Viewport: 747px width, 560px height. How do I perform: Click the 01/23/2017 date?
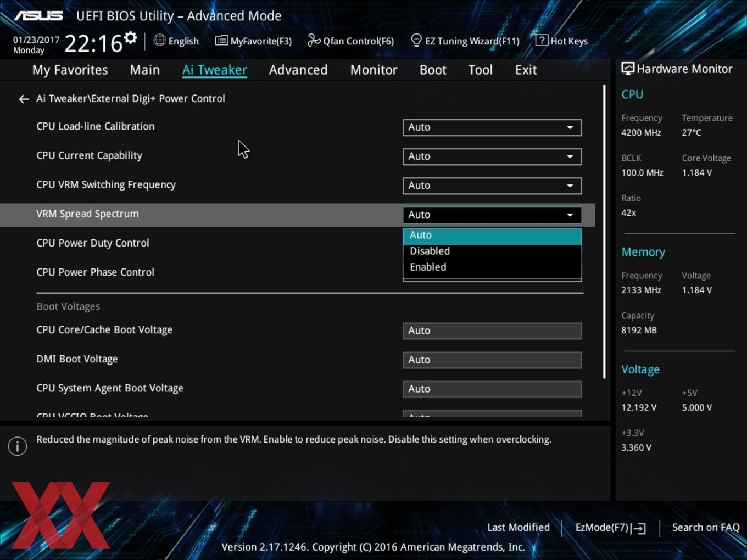coord(36,40)
